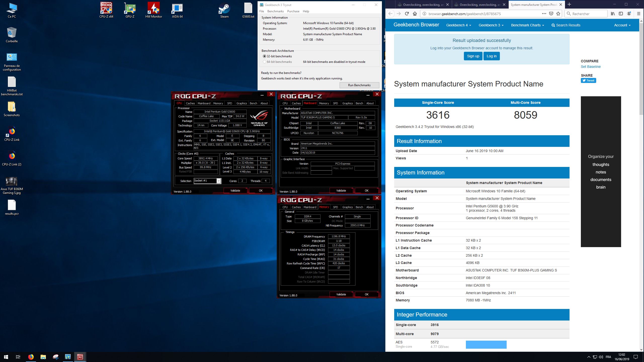The width and height of the screenshot is (644, 362).
Task: Click OK in the Memory CPU-Z window
Action: (x=367, y=294)
